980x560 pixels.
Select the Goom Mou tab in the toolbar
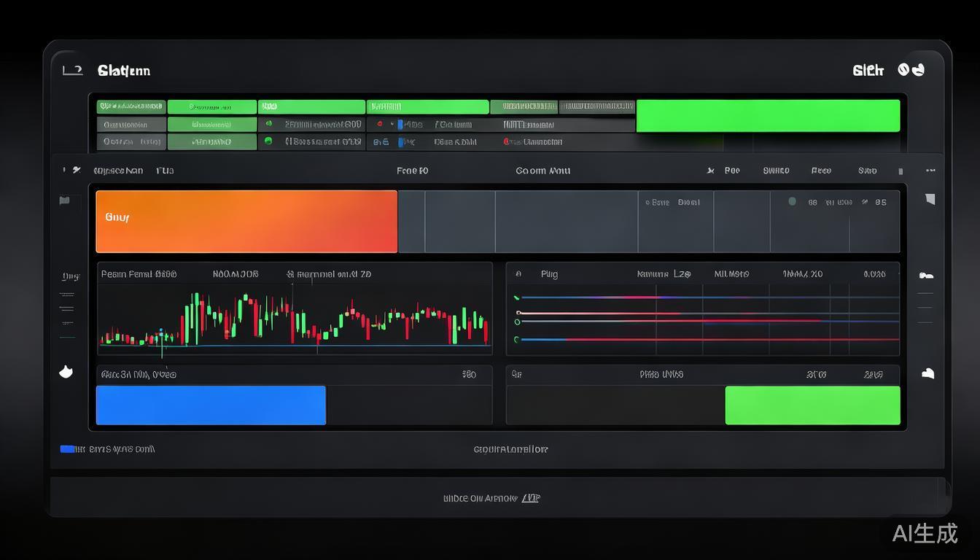542,171
